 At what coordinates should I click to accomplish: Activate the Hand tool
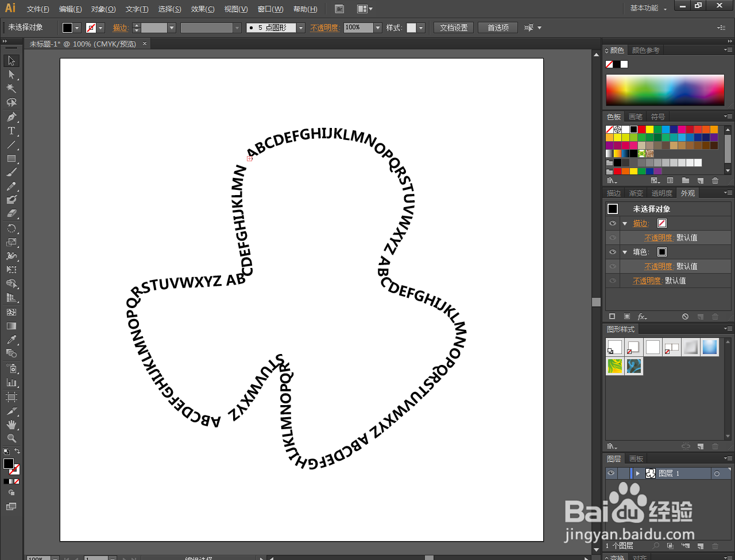click(11, 425)
